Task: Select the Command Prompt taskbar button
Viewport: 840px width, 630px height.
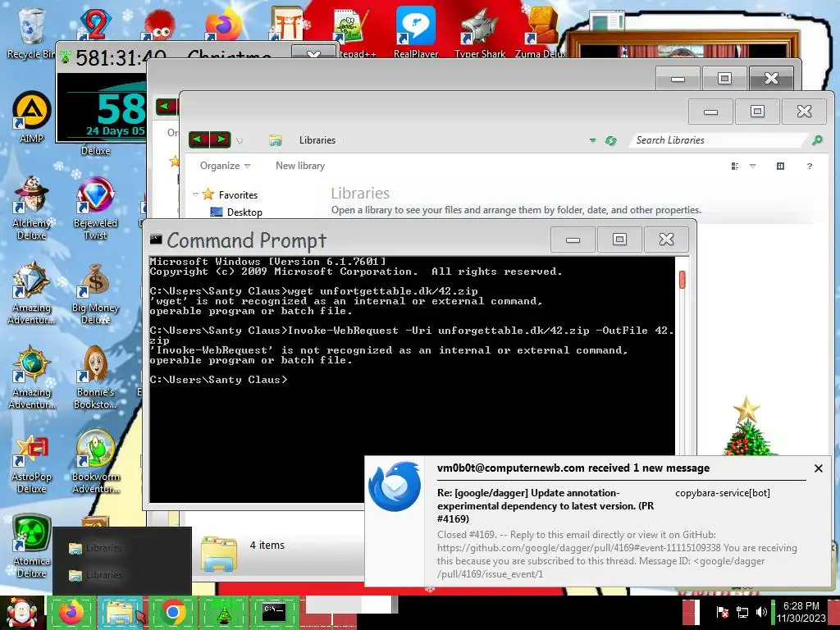Action: tap(274, 612)
